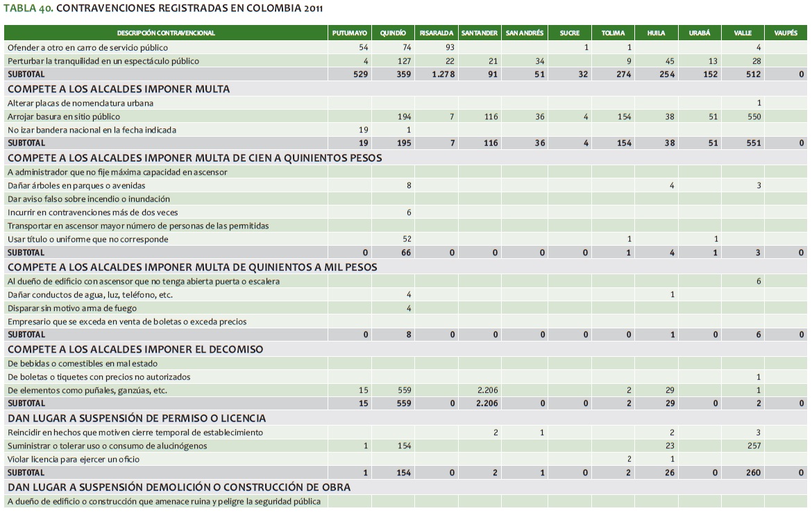Click the PUTUMAYO column header
Screen dimensions: 812x513
(x=350, y=33)
